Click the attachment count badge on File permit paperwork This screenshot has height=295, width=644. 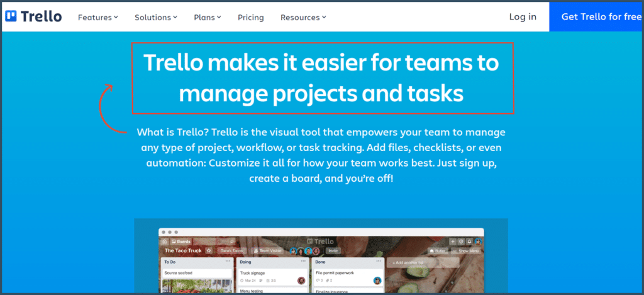coord(330,281)
